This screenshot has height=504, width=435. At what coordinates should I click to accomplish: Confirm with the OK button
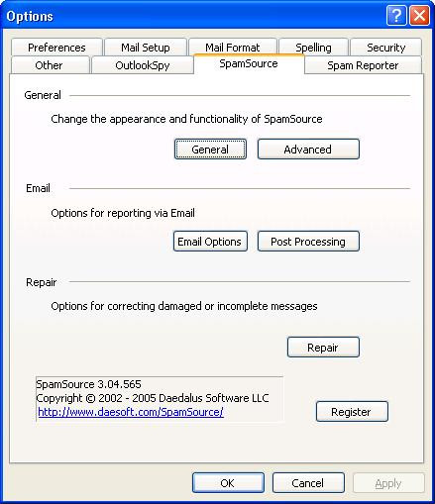tap(228, 483)
